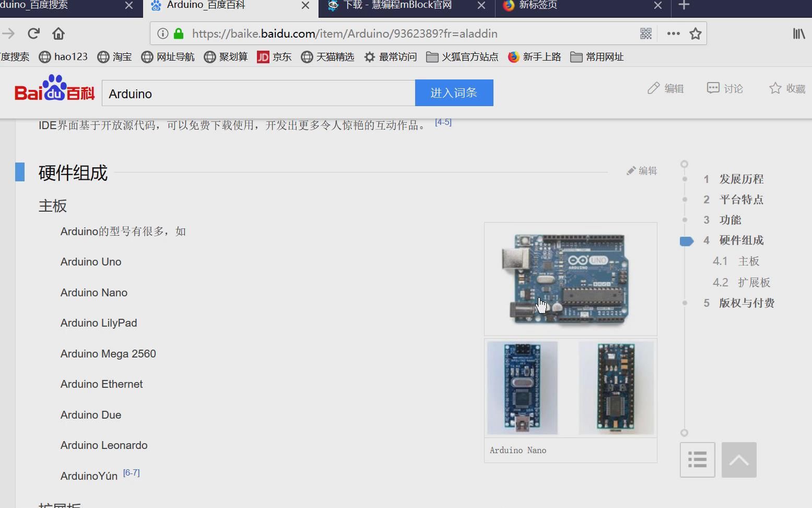Click the Arduino search input field
The width and height of the screenshot is (812, 508).
click(258, 93)
